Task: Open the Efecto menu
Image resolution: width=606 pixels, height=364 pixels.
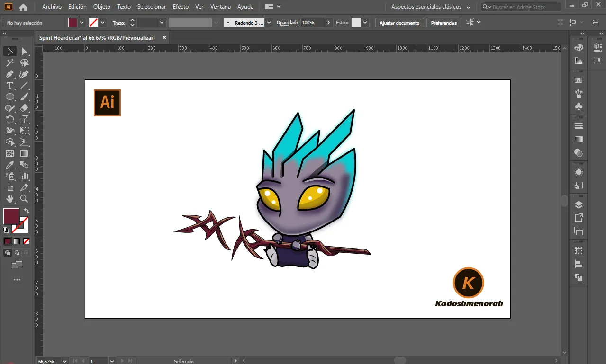Action: [181, 7]
